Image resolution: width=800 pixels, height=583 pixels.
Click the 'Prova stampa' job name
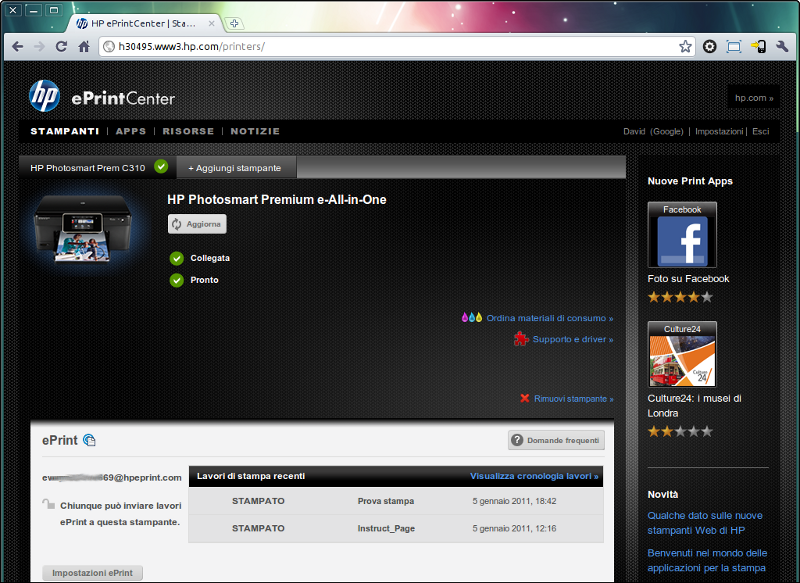point(386,501)
